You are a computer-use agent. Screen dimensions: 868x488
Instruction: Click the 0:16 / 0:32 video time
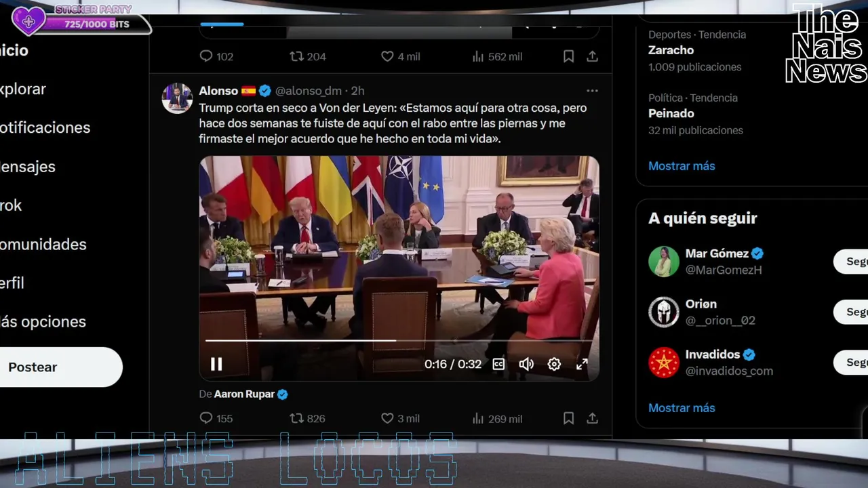point(453,364)
